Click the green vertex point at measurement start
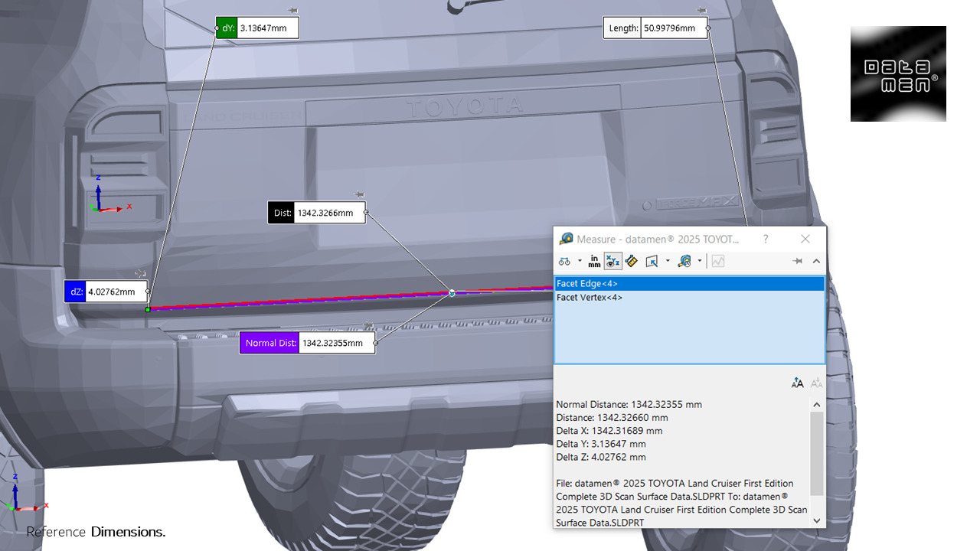980x551 pixels. 148,309
